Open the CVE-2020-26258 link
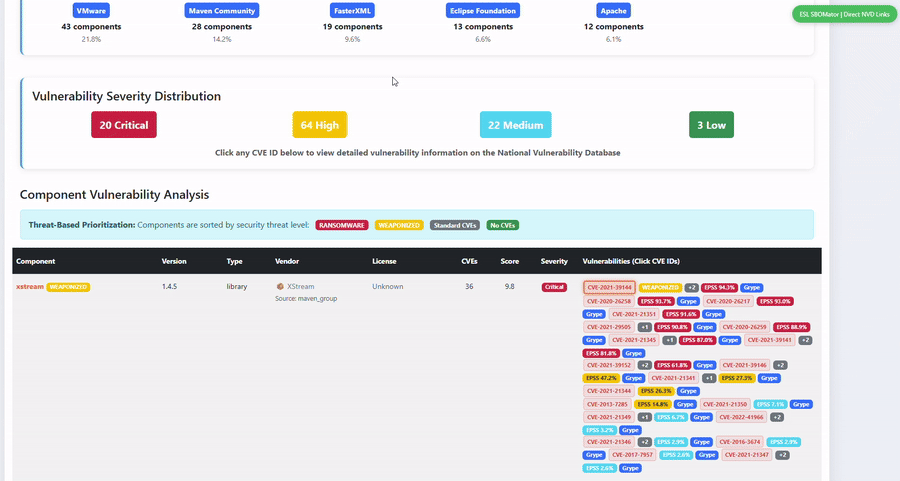The width and height of the screenshot is (900, 481). click(609, 301)
